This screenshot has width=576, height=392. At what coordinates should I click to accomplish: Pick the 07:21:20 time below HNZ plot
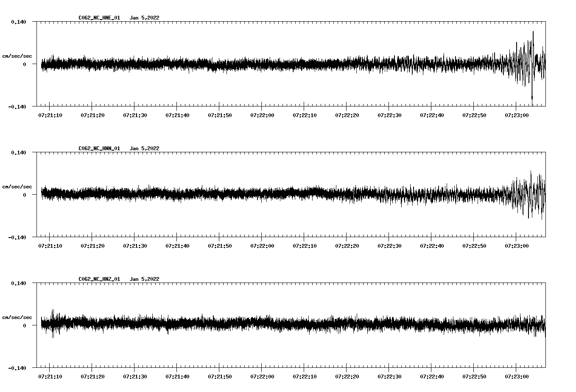92,376
